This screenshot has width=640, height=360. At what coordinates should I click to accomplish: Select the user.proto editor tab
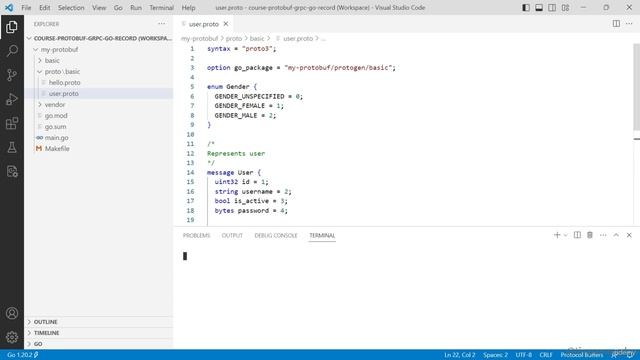click(203, 24)
